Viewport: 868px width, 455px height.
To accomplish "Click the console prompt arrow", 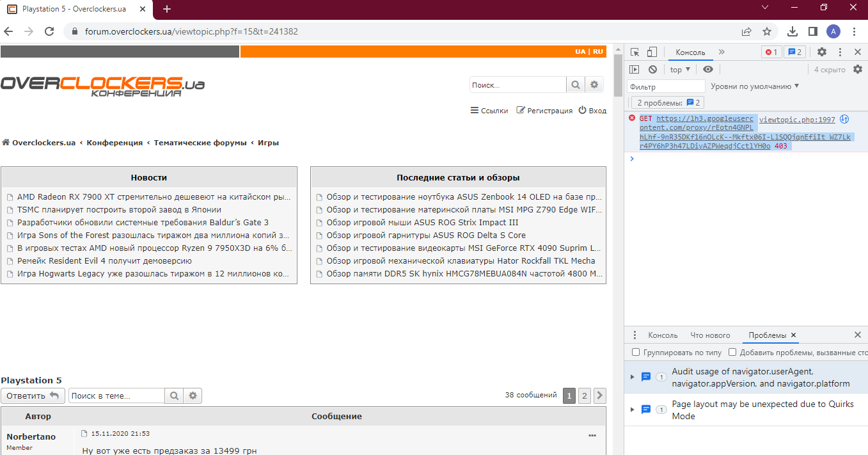I will (x=632, y=159).
